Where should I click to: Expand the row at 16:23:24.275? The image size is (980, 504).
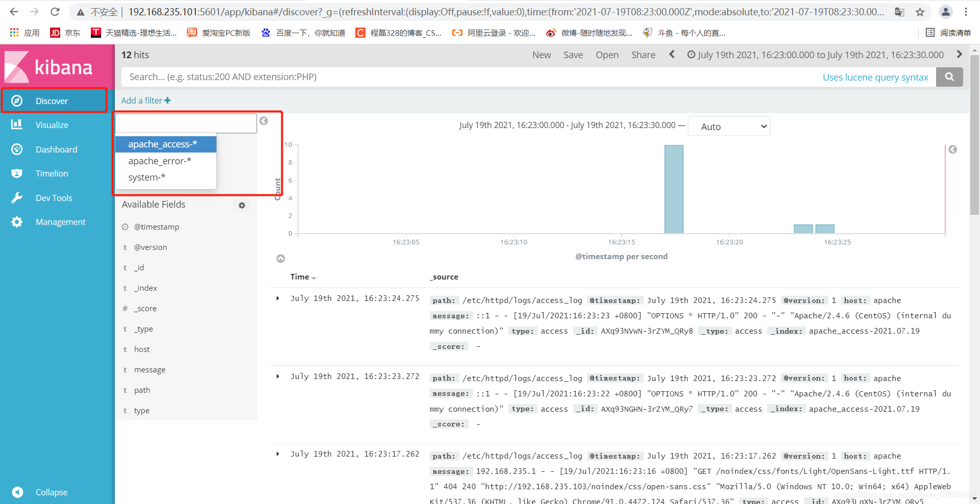278,298
